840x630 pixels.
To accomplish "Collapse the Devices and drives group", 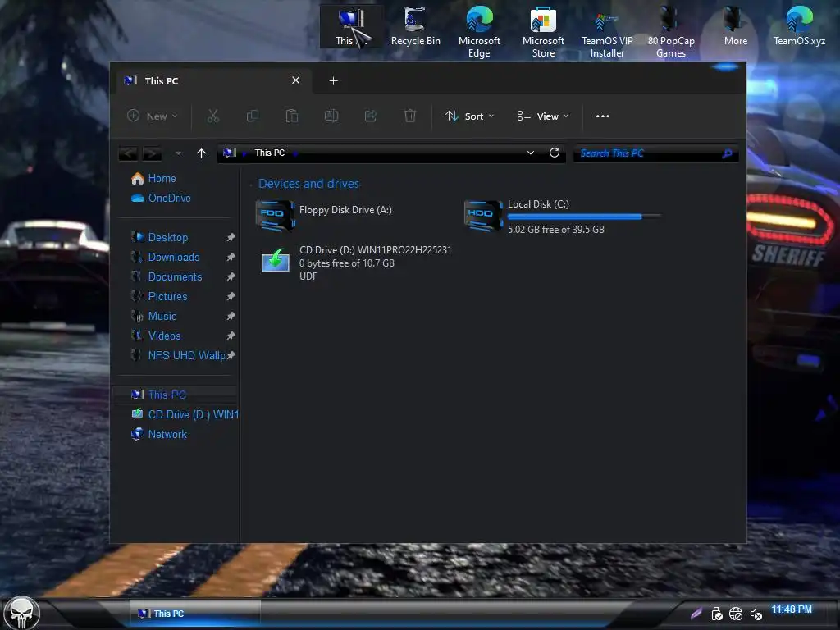I will pos(251,185).
